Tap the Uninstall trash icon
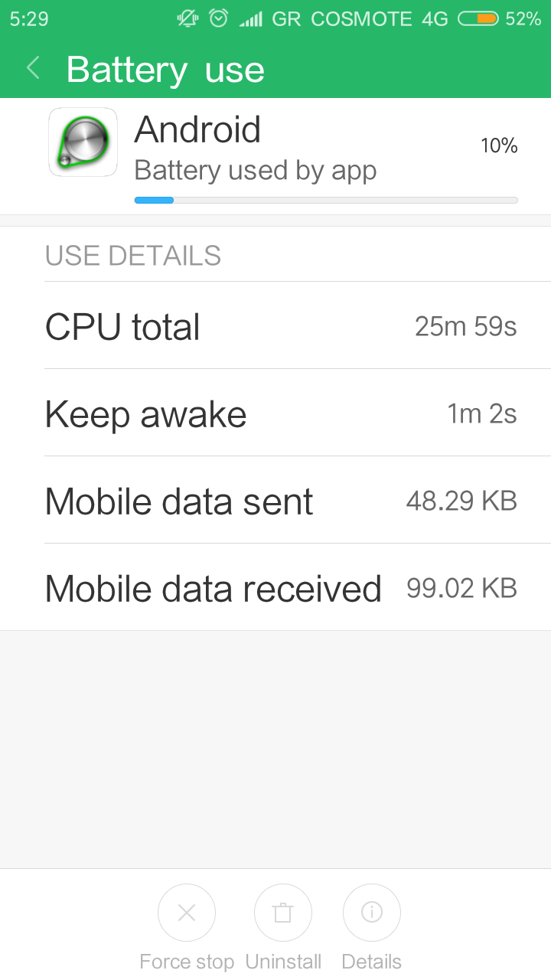The height and width of the screenshot is (980, 551). [283, 913]
